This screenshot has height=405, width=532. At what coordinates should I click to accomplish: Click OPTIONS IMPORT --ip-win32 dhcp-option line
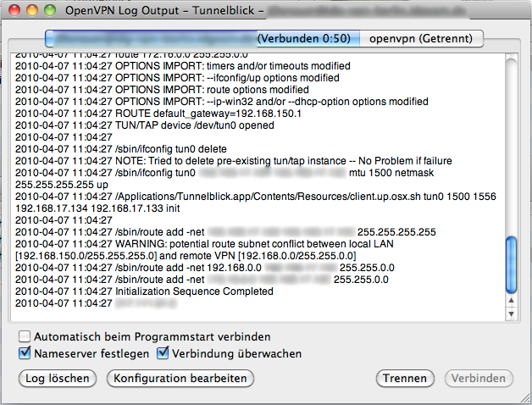click(222, 102)
